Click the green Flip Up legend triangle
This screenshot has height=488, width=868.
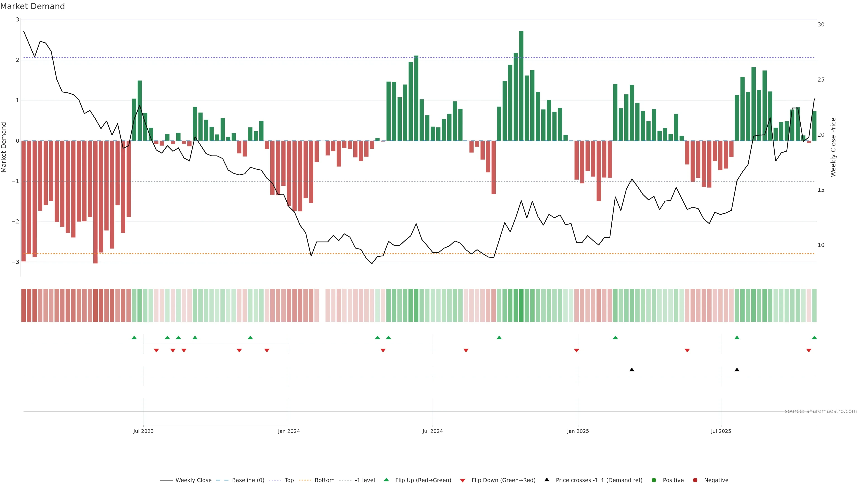coord(387,480)
